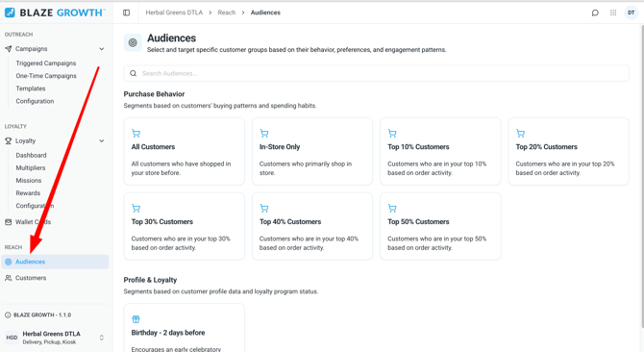Open the DT user avatar
644x352 pixels.
click(x=632, y=13)
